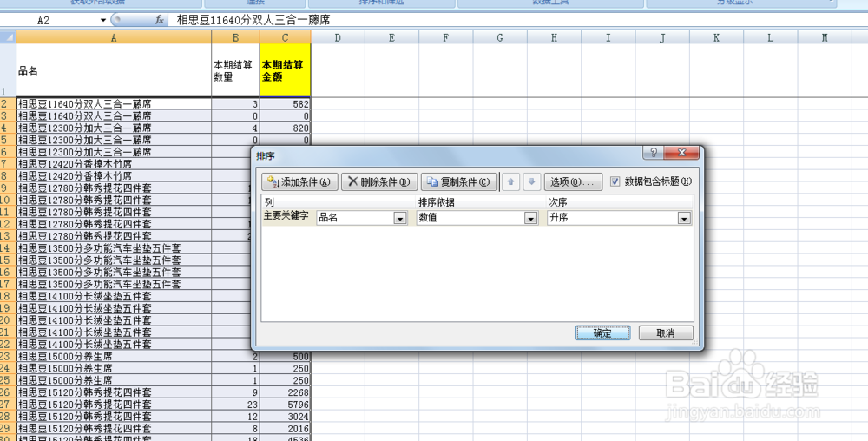Move sort condition down with arrow
The height and width of the screenshot is (441, 868).
[531, 182]
